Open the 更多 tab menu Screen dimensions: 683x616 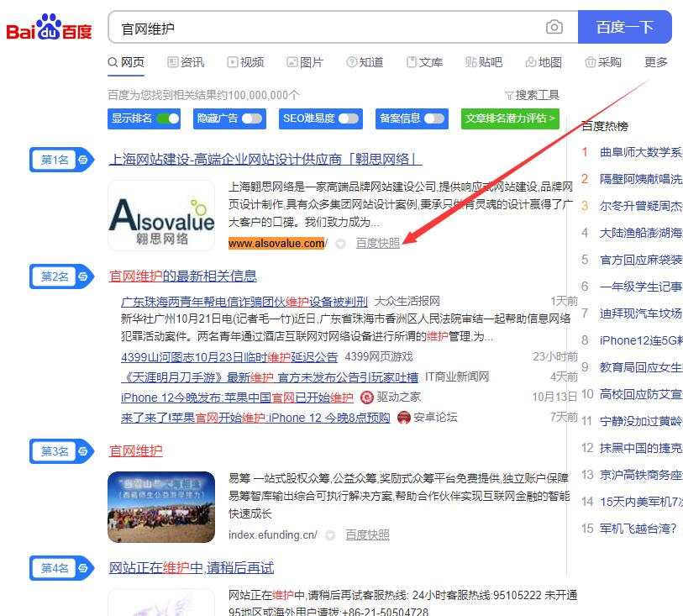coord(656,62)
